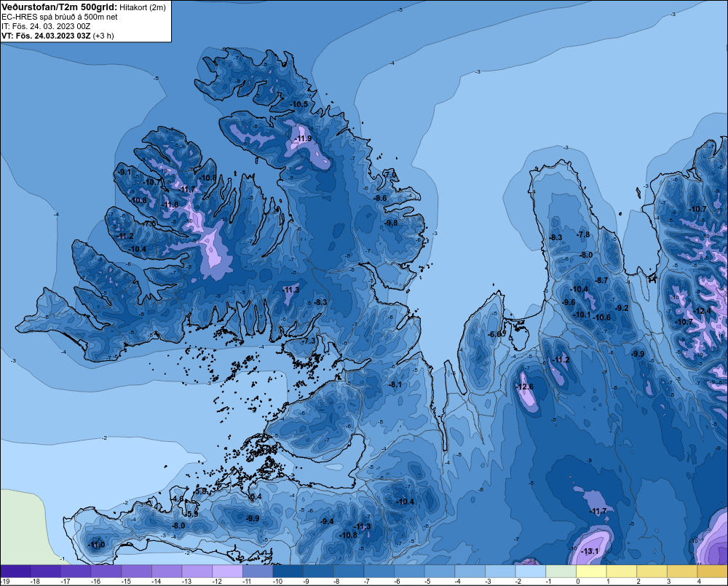Click the -9.8 temperature value on the map
Screen dimensions: 728x586
click(x=392, y=223)
